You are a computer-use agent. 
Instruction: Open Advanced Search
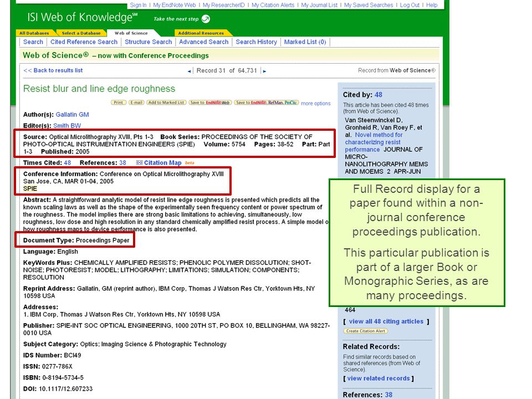(x=203, y=42)
